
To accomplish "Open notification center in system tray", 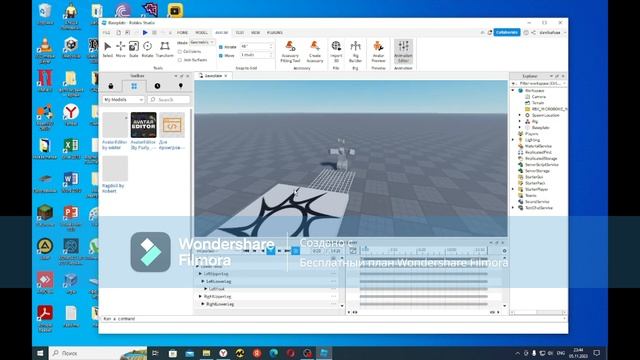I will tap(597, 353).
